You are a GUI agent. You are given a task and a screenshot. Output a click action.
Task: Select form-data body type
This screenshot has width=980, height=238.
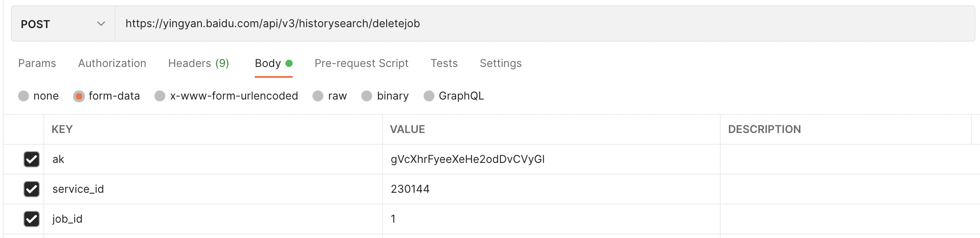point(79,96)
